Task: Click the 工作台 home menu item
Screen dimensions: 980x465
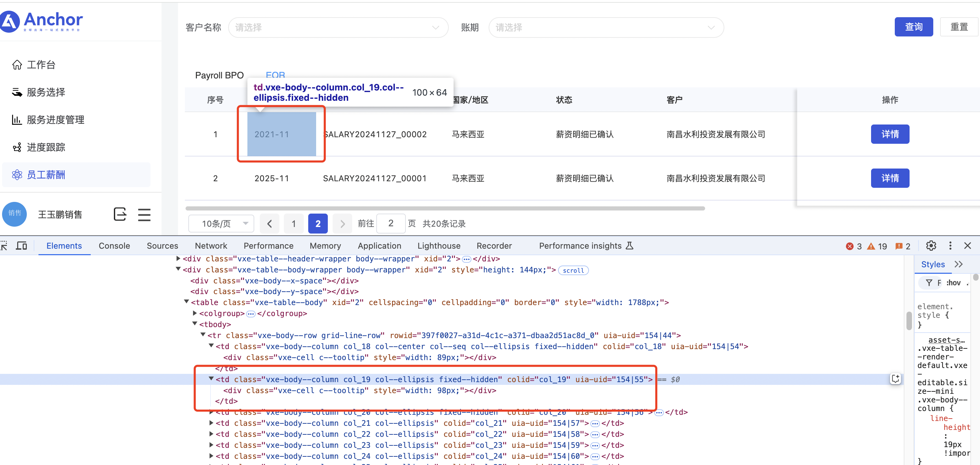Action: point(41,65)
